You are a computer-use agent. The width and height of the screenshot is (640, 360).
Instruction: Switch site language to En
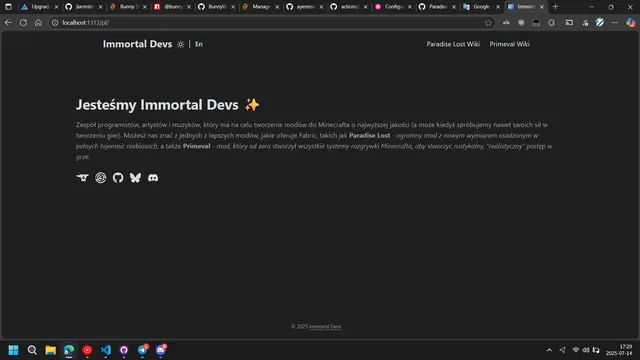[199, 44]
